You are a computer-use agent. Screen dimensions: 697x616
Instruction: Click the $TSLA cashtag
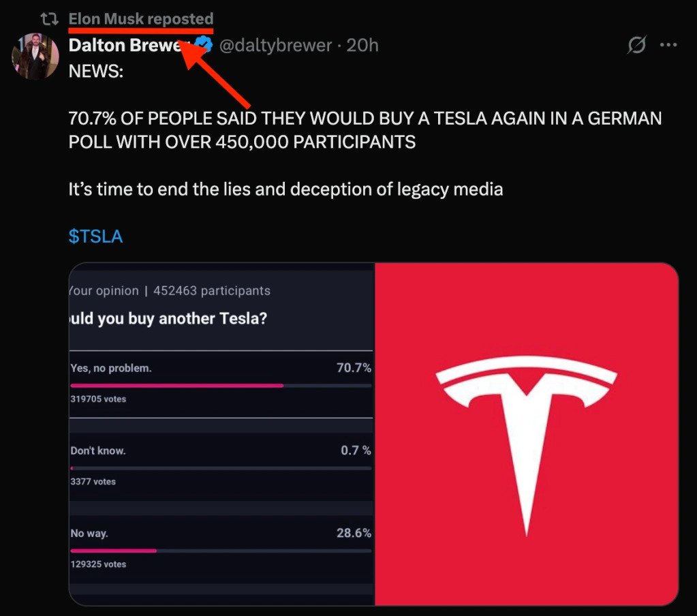point(95,236)
